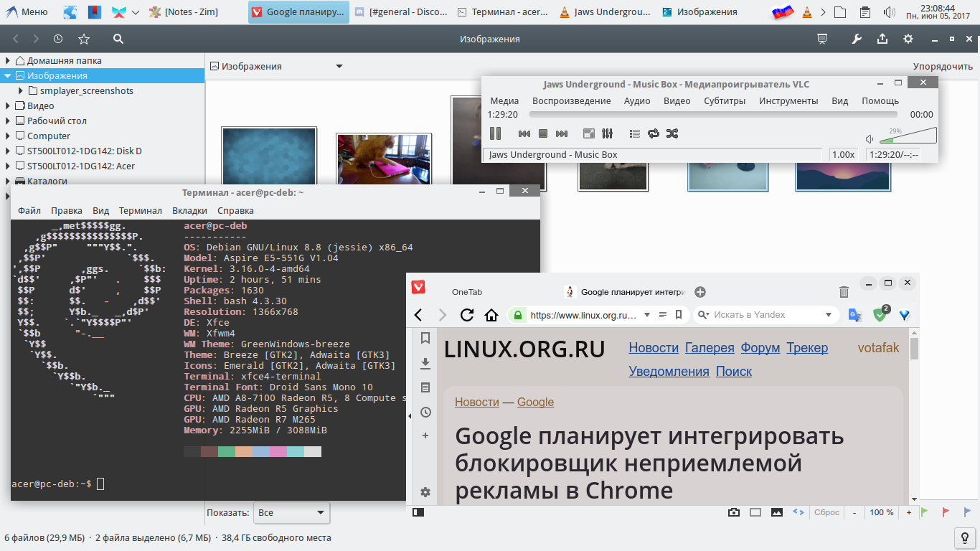
Task: Open Меню on the system panel
Action: click(x=26, y=11)
